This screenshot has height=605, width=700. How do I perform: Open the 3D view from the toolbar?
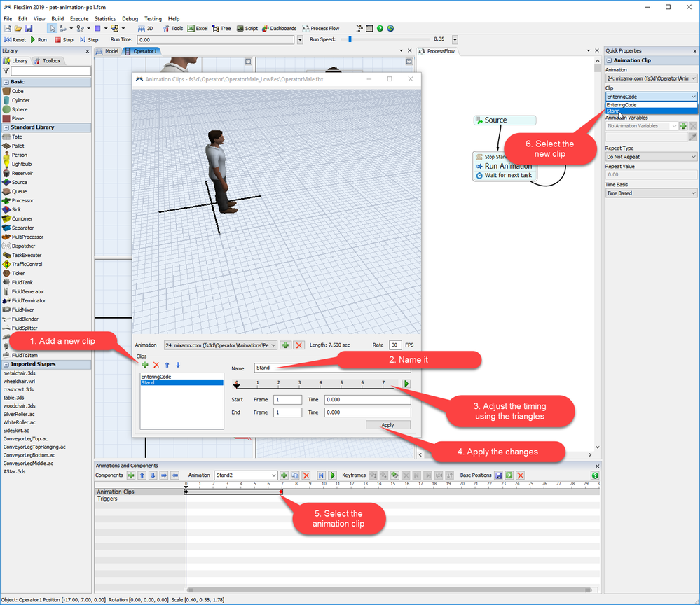point(146,28)
